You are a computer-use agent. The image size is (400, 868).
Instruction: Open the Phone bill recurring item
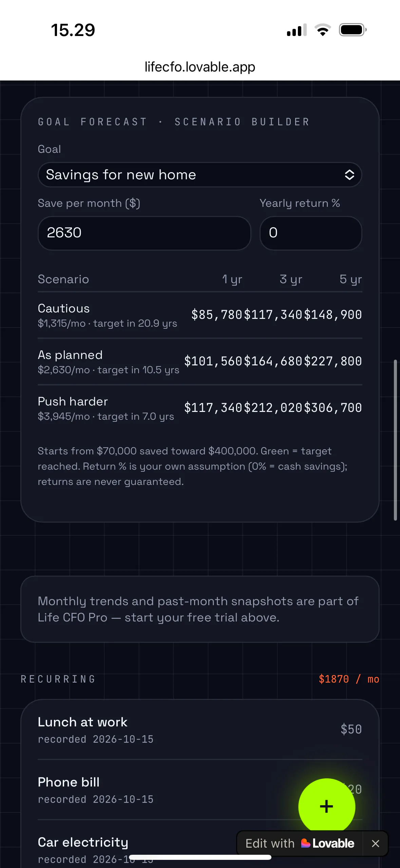[x=200, y=790]
